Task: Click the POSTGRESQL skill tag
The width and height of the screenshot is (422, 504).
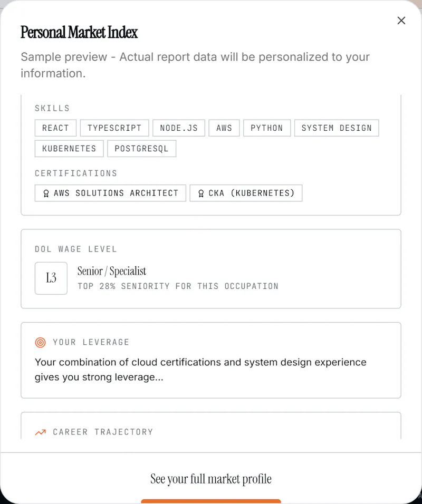Action: coord(141,149)
